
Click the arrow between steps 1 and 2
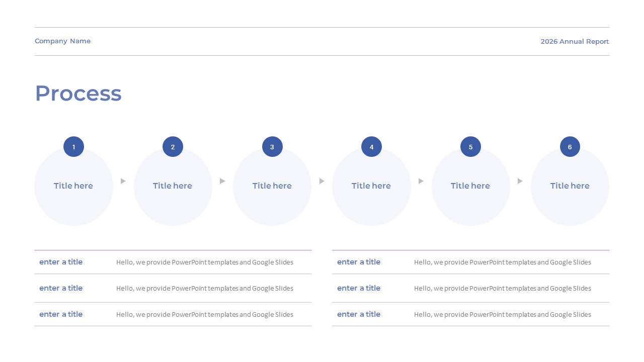click(123, 181)
